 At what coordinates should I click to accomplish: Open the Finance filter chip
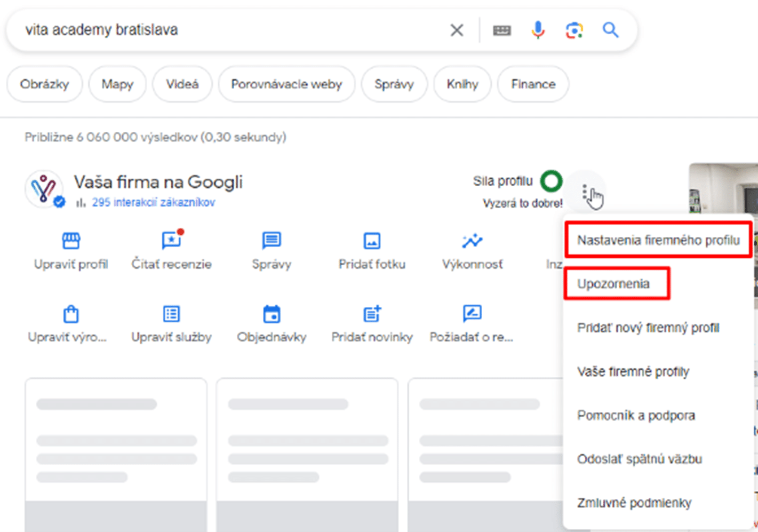pyautogui.click(x=533, y=84)
